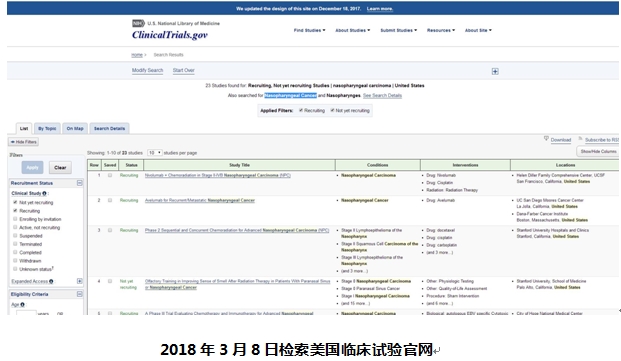621x361 pixels.
Task: Click the Show/Hide Columns button
Action: (598, 151)
